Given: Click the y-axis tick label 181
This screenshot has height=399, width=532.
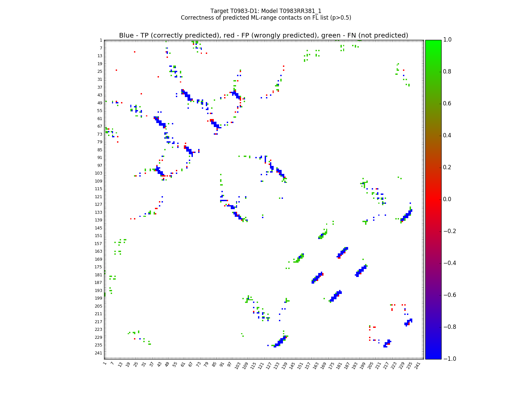Looking at the screenshot, I should point(98,275).
